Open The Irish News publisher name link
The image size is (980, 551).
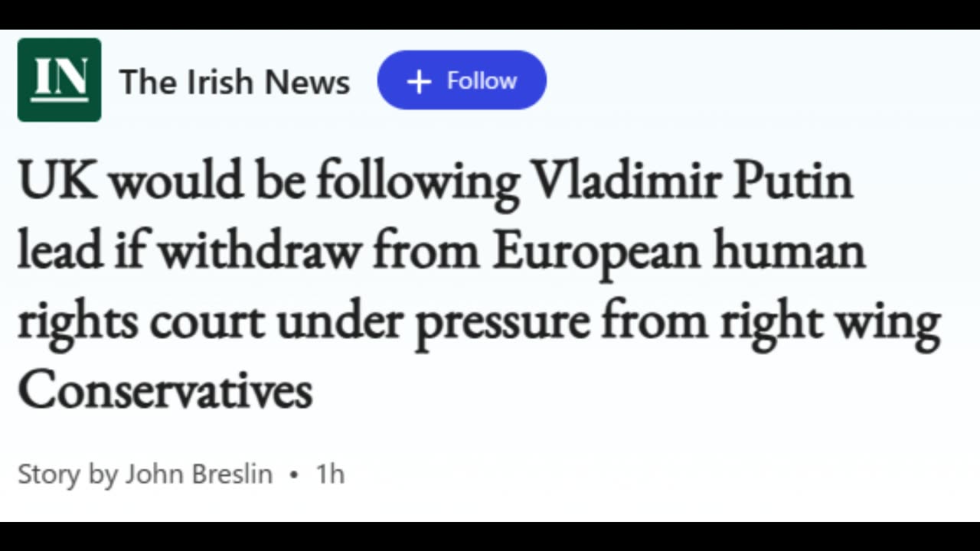pyautogui.click(x=234, y=81)
